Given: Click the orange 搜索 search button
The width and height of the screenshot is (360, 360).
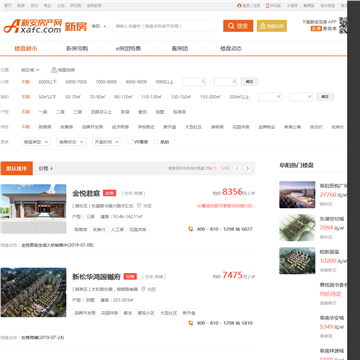Looking at the screenshot, I should (238, 26).
